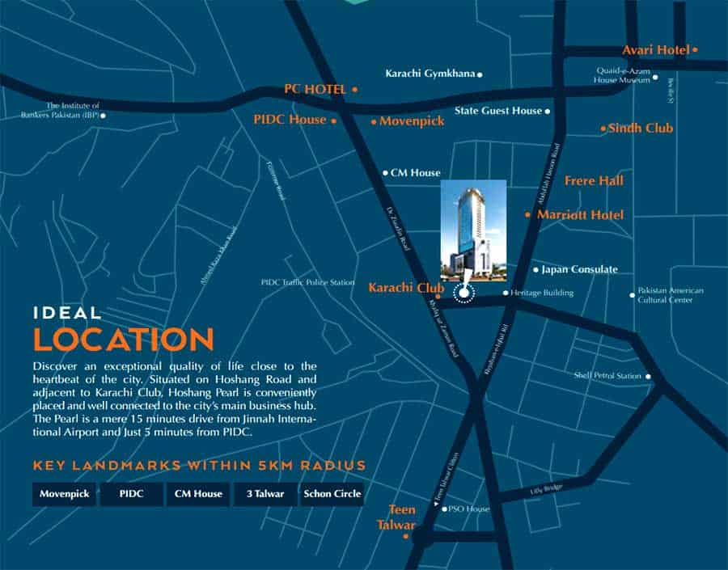Click the white dot at Karachi Gymkhana
This screenshot has height=570, width=728.
pos(480,74)
